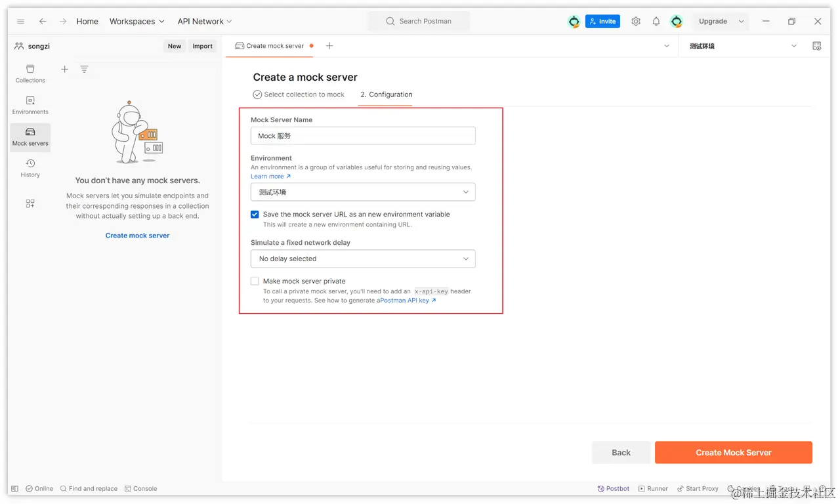Image resolution: width=840 pixels, height=504 pixels.
Task: Open the Console
Action: pyautogui.click(x=140, y=489)
